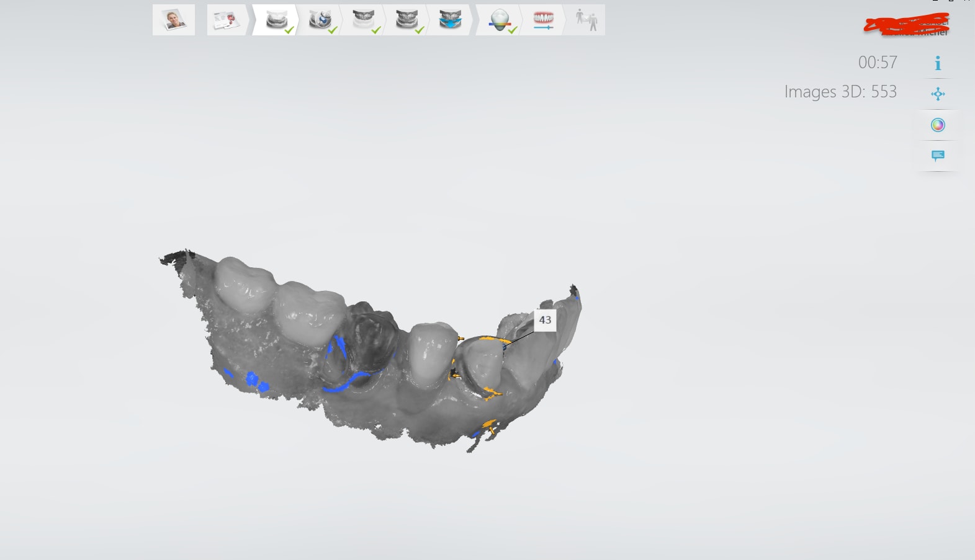Click the Images 3D: 553 counter
The width and height of the screenshot is (975, 560).
coord(840,92)
